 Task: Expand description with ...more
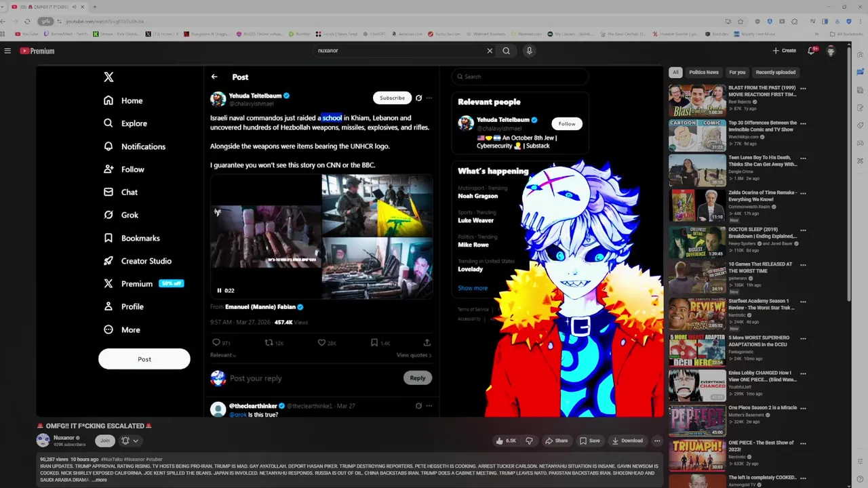tap(99, 480)
